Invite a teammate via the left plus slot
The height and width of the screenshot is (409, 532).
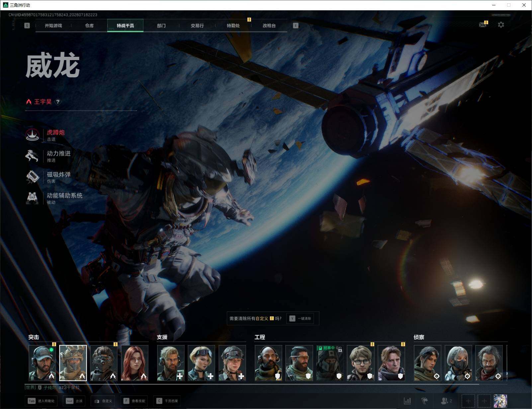[x=468, y=401]
